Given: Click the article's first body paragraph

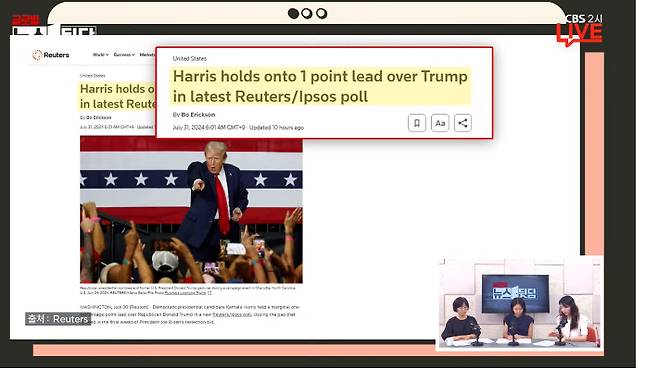Looking at the screenshot, I should (x=190, y=314).
